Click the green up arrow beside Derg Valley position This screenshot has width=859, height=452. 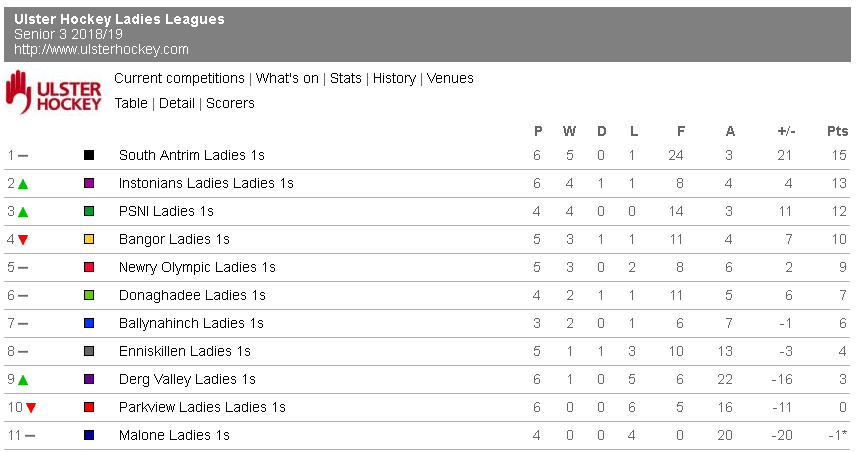pos(23,380)
